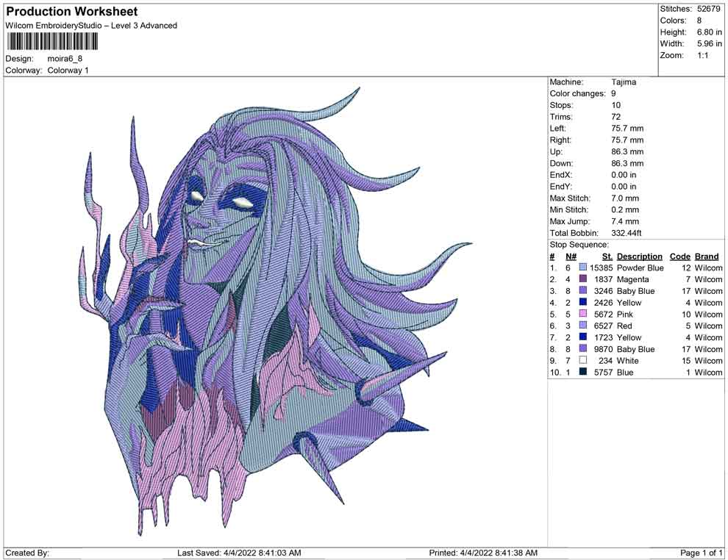
Task: Click the dark Blue swatch in stop 10
Action: coord(583,373)
